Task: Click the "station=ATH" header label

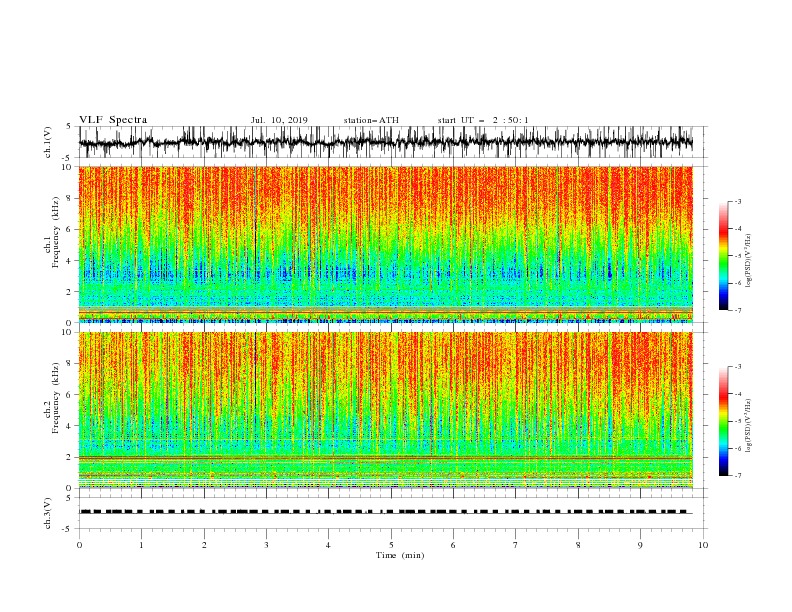Action: coord(371,120)
